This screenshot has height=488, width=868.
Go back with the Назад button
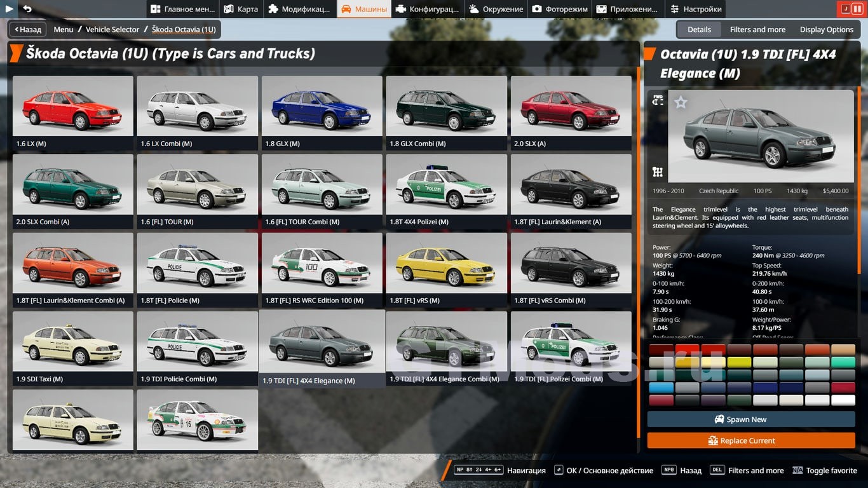pyautogui.click(x=27, y=29)
